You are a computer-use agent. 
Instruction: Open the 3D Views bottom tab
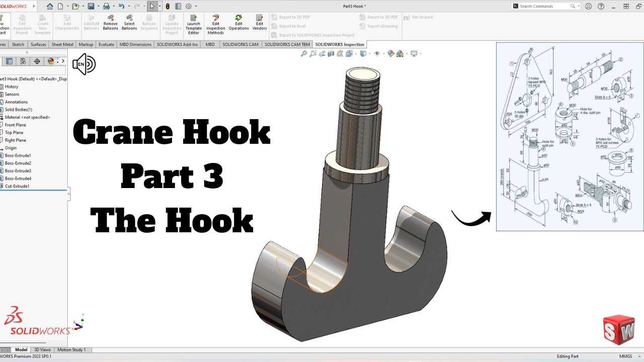coord(42,349)
